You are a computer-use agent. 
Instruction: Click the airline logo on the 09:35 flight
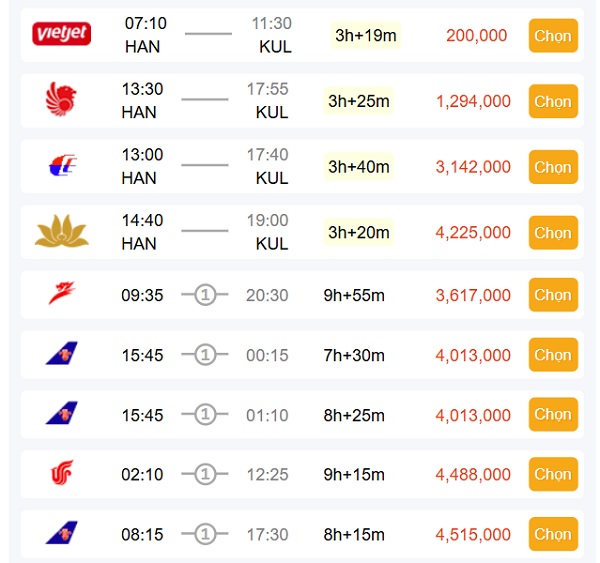coord(61,295)
